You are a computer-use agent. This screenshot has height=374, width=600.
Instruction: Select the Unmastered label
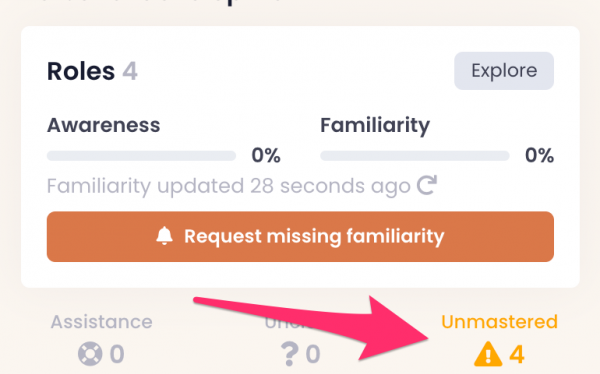coord(499,322)
